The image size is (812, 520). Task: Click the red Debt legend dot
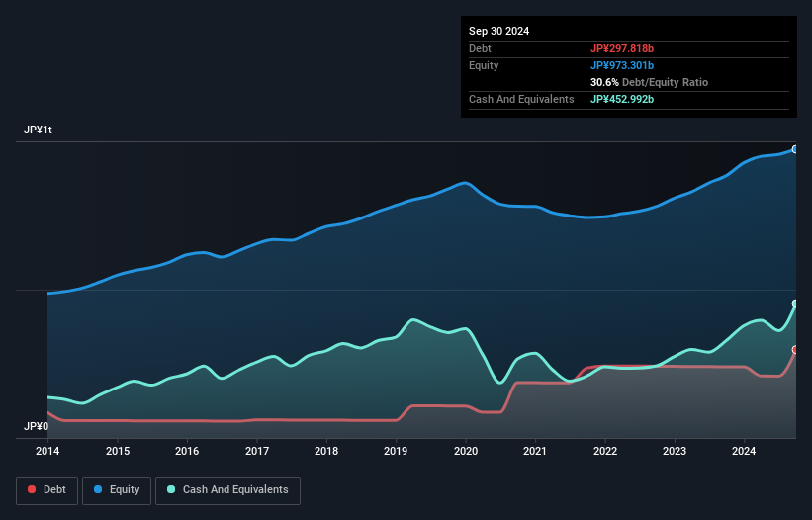point(33,490)
